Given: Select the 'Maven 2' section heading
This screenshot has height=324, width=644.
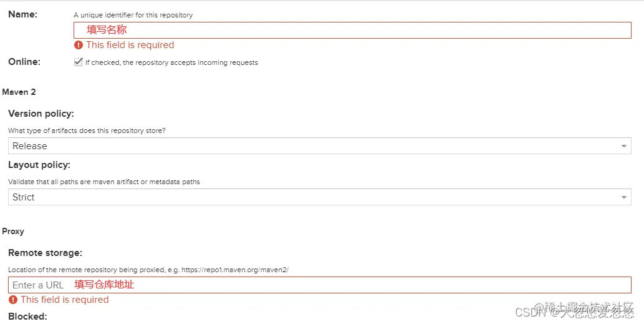Looking at the screenshot, I should coord(19,92).
